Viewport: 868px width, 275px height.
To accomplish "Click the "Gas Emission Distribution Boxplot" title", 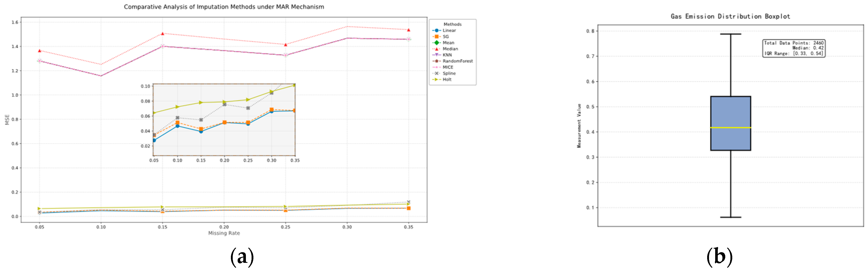I will 730,16.
